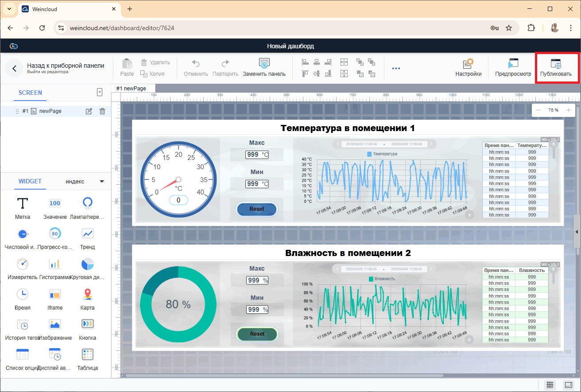Switch to the WIDGET tab
The width and height of the screenshot is (581, 392).
pyautogui.click(x=30, y=181)
